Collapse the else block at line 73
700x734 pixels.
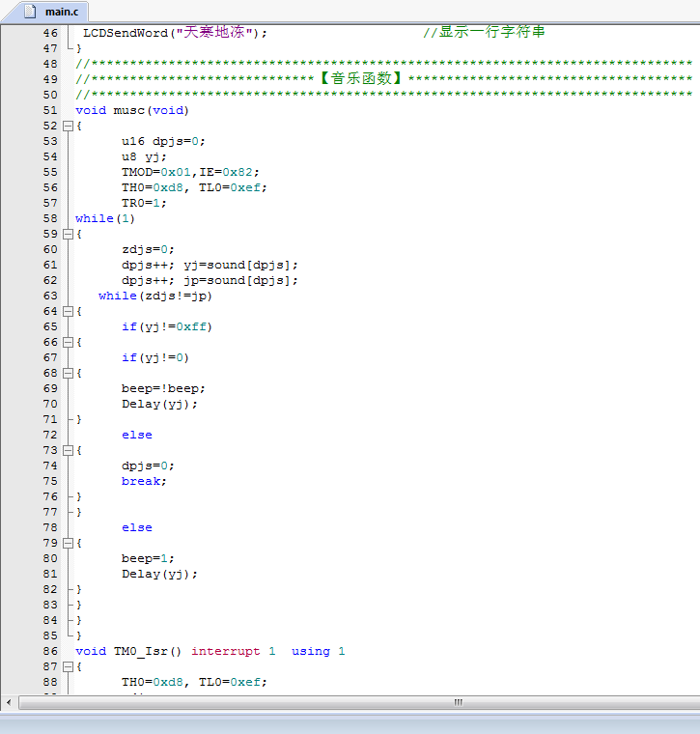click(68, 450)
